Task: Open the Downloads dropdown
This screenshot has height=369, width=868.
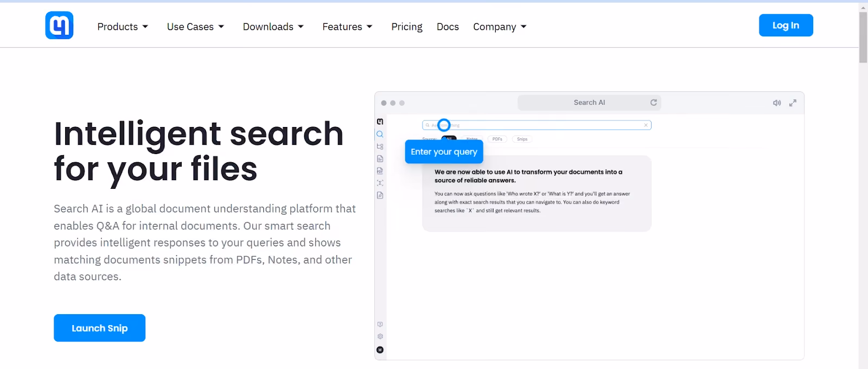Action: 273,27
